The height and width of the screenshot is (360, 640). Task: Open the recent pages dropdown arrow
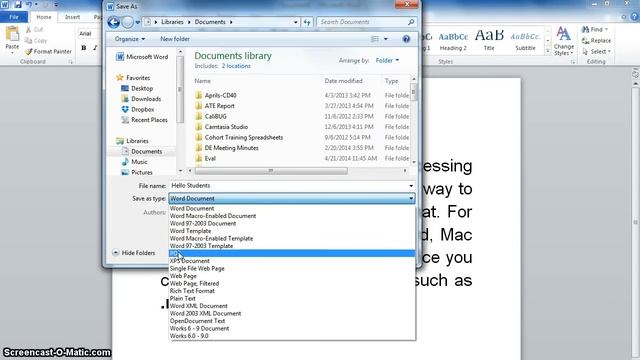click(138, 22)
